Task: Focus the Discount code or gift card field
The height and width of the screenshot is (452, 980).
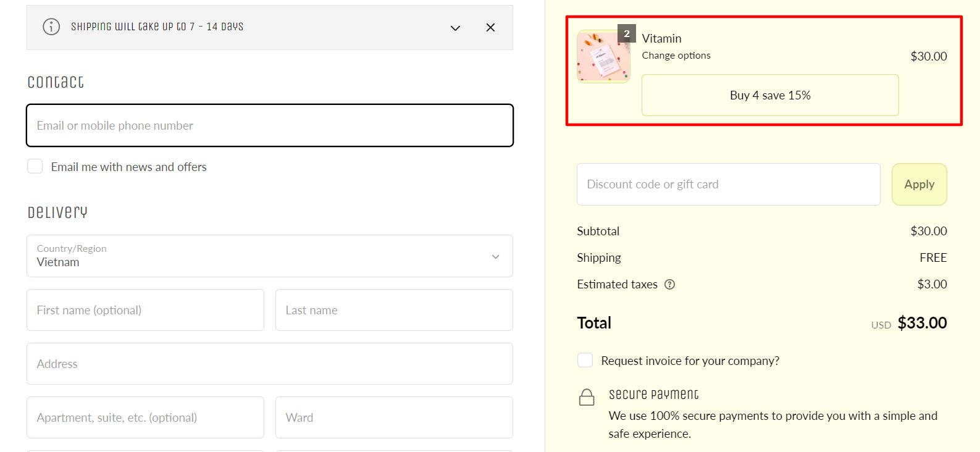Action: coord(728,184)
